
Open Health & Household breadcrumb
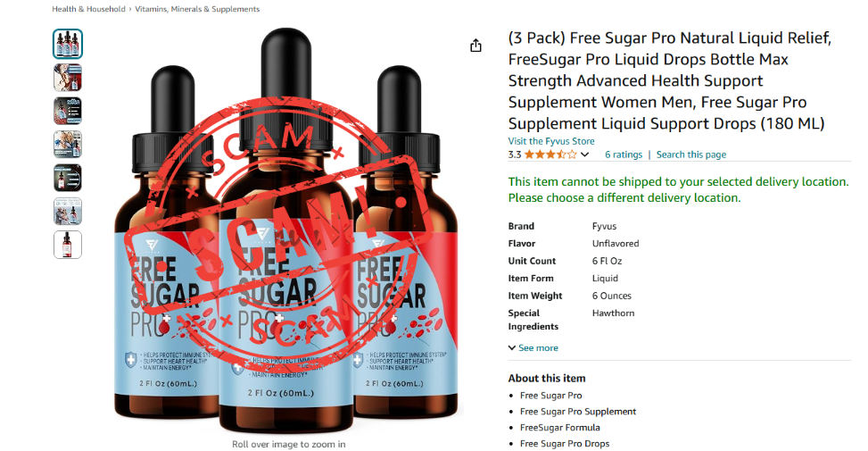(x=88, y=9)
